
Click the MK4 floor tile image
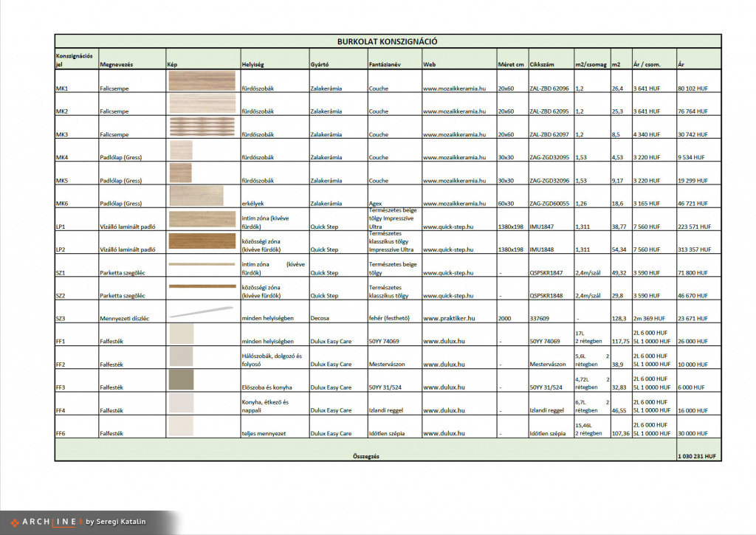[x=181, y=150]
